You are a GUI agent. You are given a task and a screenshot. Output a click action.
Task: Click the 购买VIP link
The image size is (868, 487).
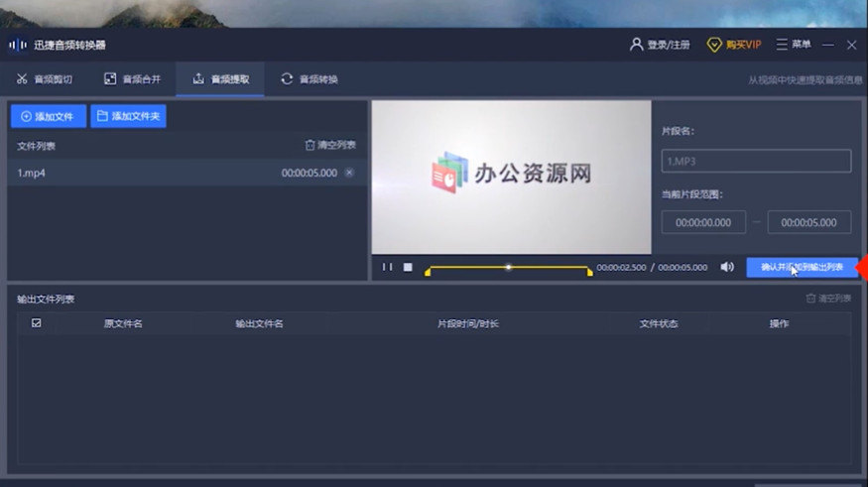click(x=743, y=45)
